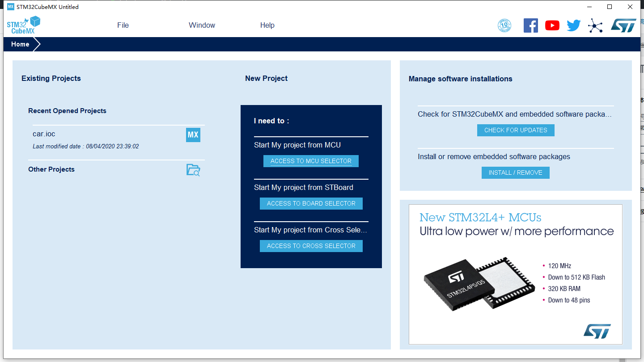Open the File menu
The width and height of the screenshot is (644, 362).
(x=123, y=25)
